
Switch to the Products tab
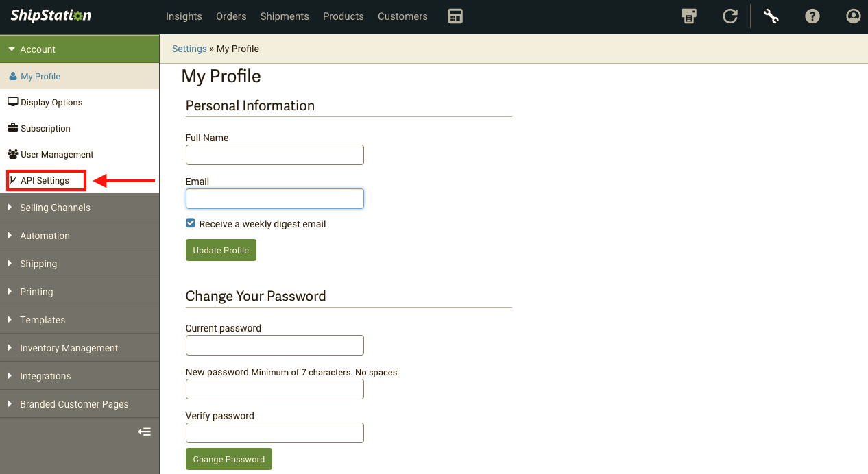coord(343,16)
